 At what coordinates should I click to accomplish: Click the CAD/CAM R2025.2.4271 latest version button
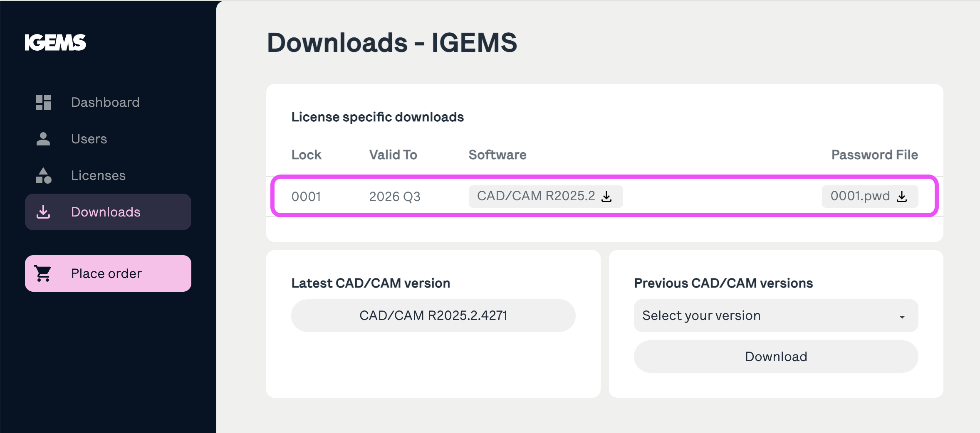point(433,315)
